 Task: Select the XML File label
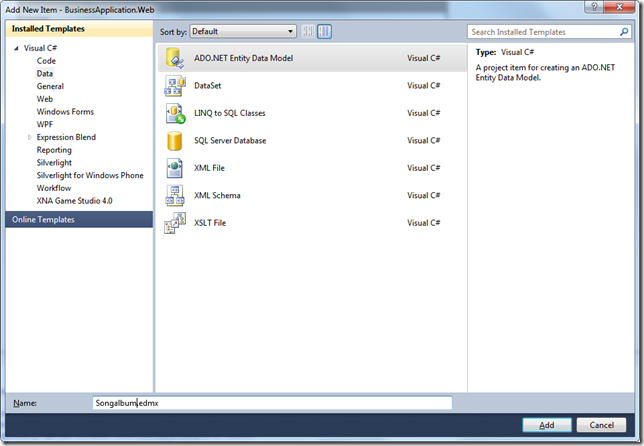209,168
